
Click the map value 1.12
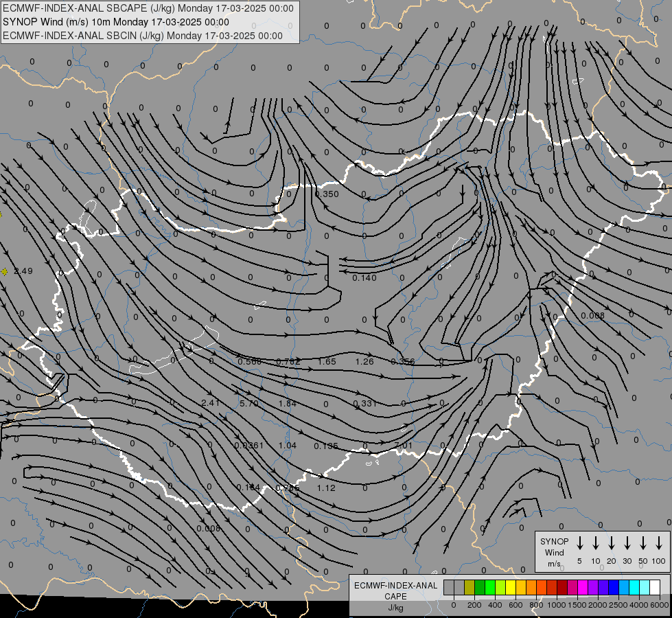tap(326, 488)
